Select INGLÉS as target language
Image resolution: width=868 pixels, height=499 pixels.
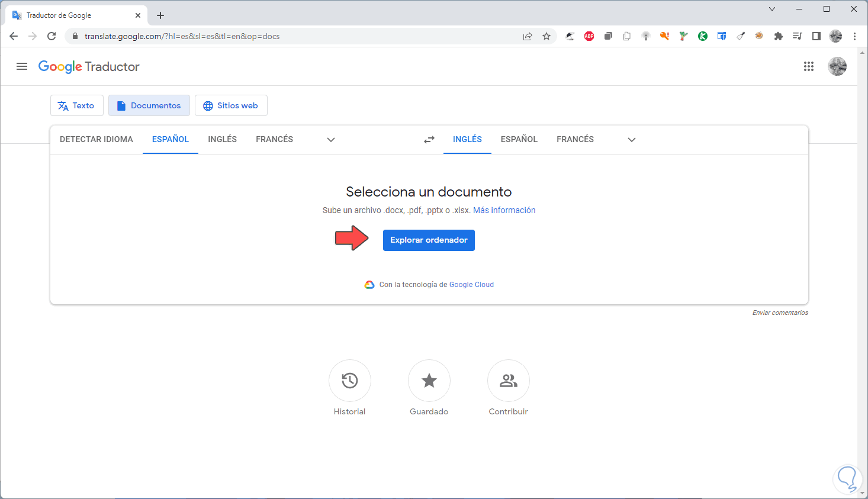coord(468,140)
